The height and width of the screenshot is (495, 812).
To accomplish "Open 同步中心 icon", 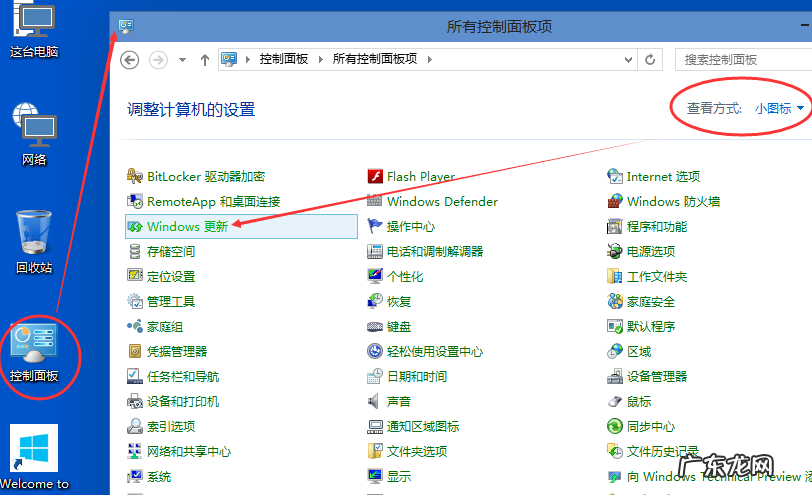I will coord(615,426).
